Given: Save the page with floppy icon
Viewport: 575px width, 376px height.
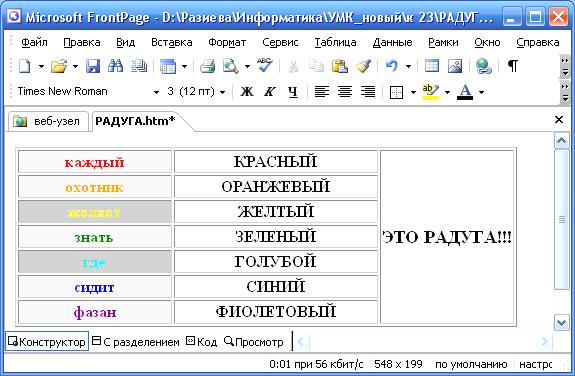Looking at the screenshot, I should click(93, 66).
